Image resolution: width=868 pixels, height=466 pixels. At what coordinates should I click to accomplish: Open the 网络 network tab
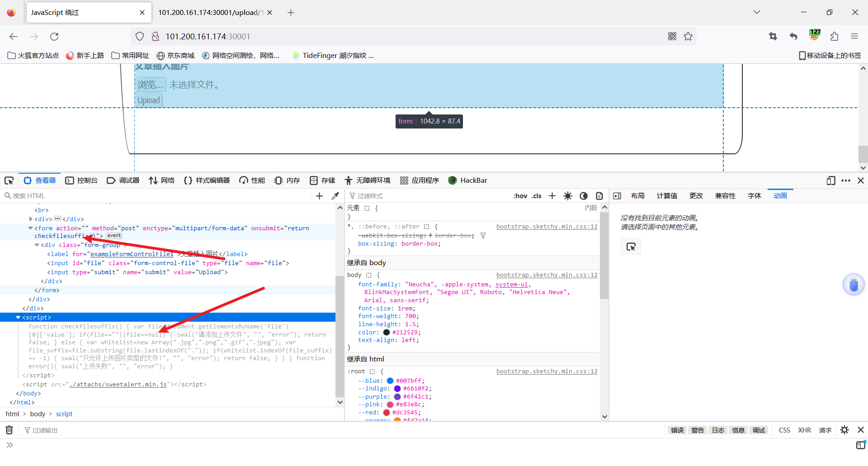tap(162, 181)
